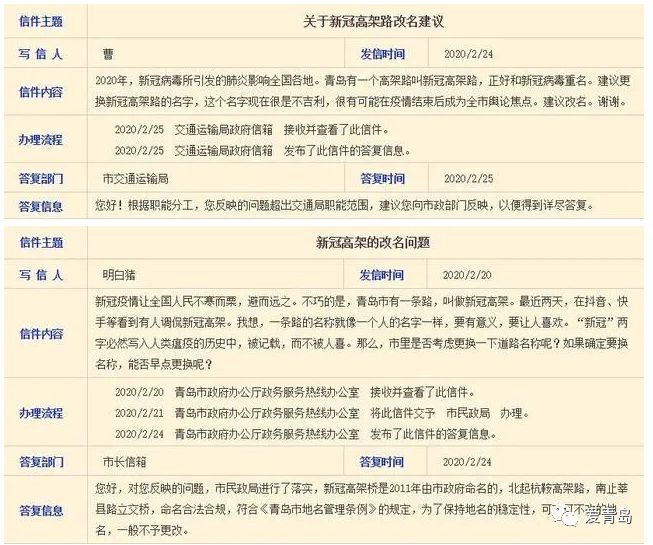Open the letter titled 新冠高架的改名问题
Screen dimensions: 653x545
point(365,242)
